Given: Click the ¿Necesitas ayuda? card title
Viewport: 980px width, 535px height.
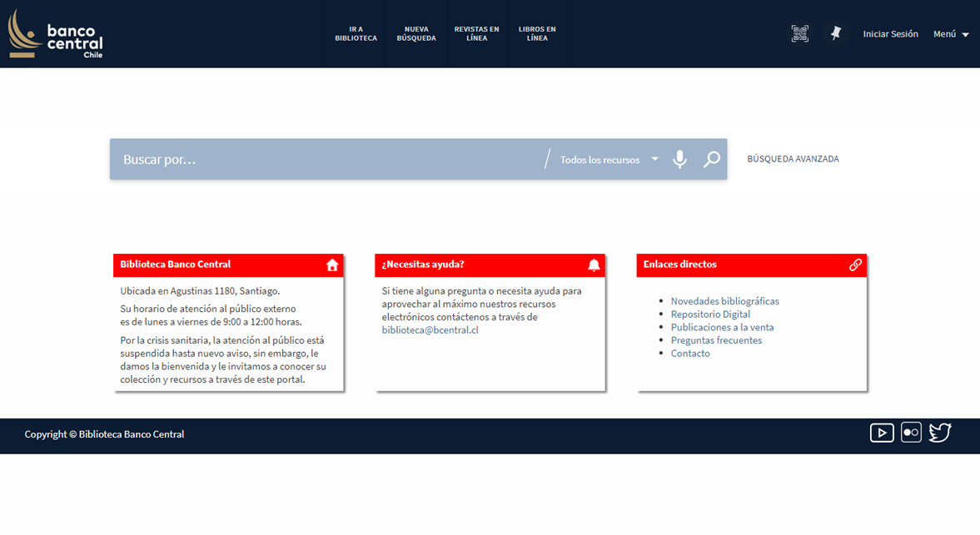Looking at the screenshot, I should tap(422, 265).
